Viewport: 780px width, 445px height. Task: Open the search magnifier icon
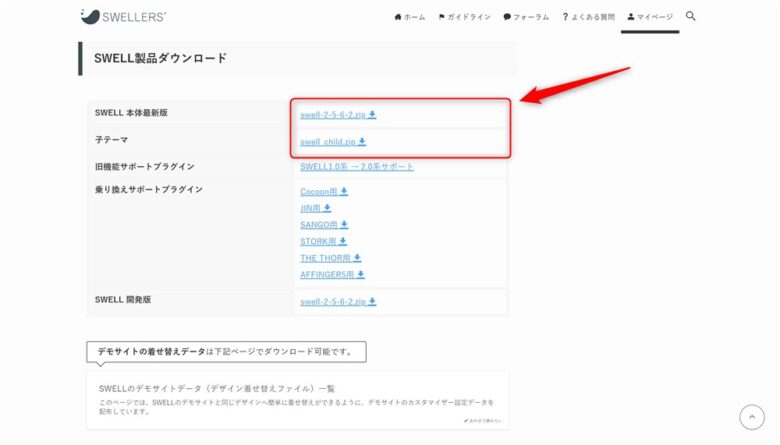pos(690,16)
